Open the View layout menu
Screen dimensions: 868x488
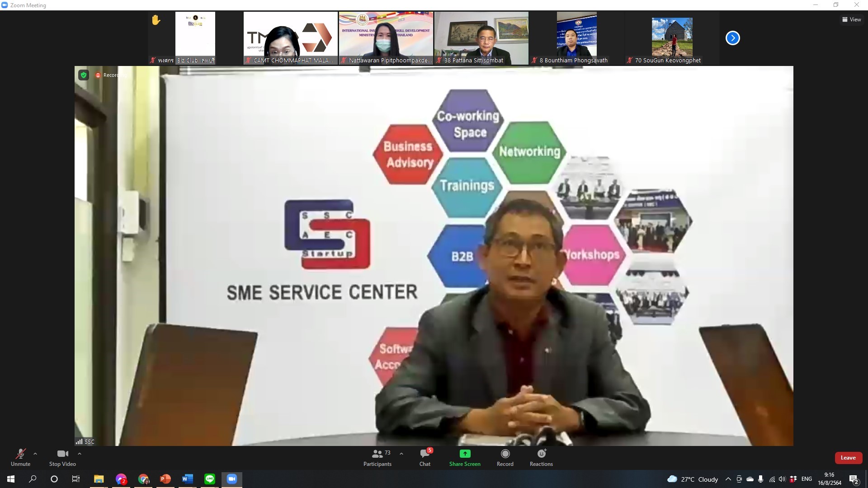point(851,19)
